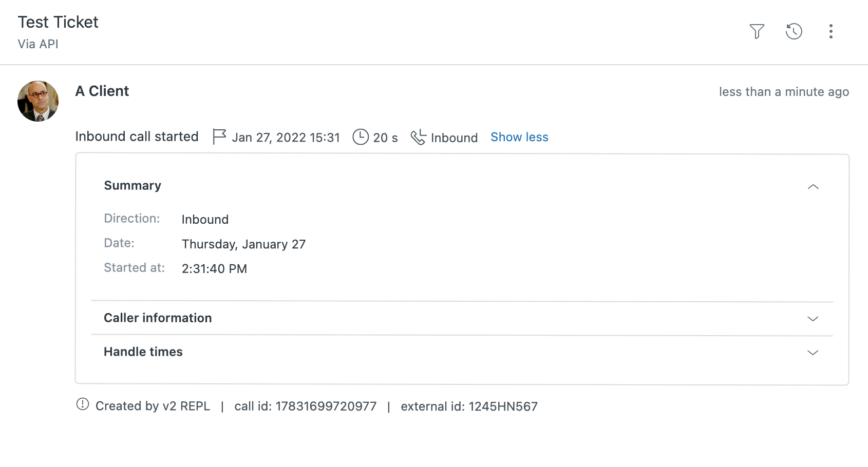Click the A Client author name
The image size is (868, 467).
point(102,91)
